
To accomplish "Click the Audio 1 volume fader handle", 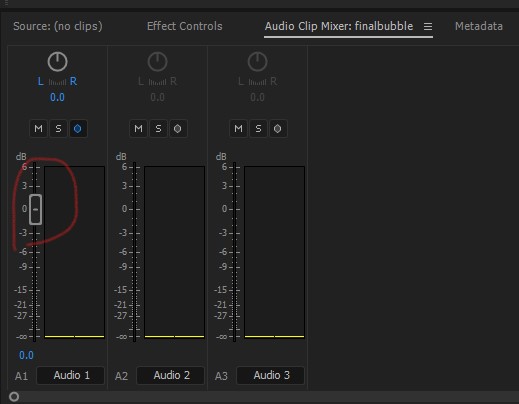I will pyautogui.click(x=36, y=209).
